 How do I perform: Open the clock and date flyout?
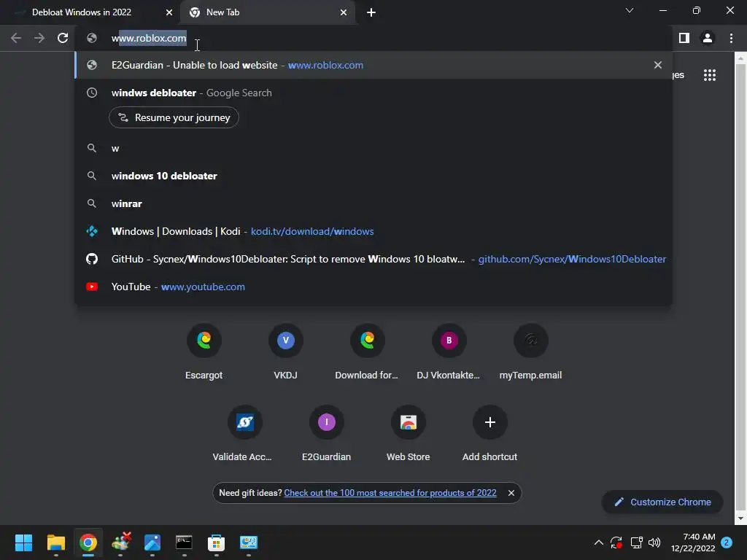pyautogui.click(x=693, y=542)
